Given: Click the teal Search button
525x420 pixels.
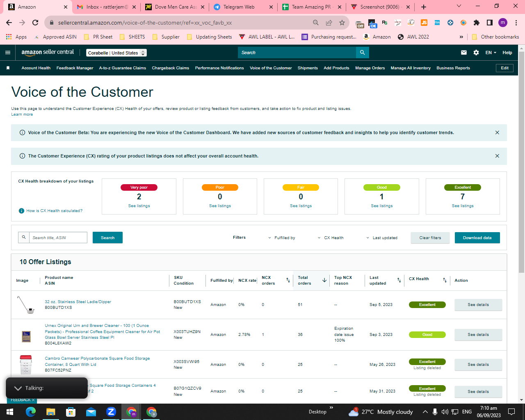Looking at the screenshot, I should pos(107,238).
